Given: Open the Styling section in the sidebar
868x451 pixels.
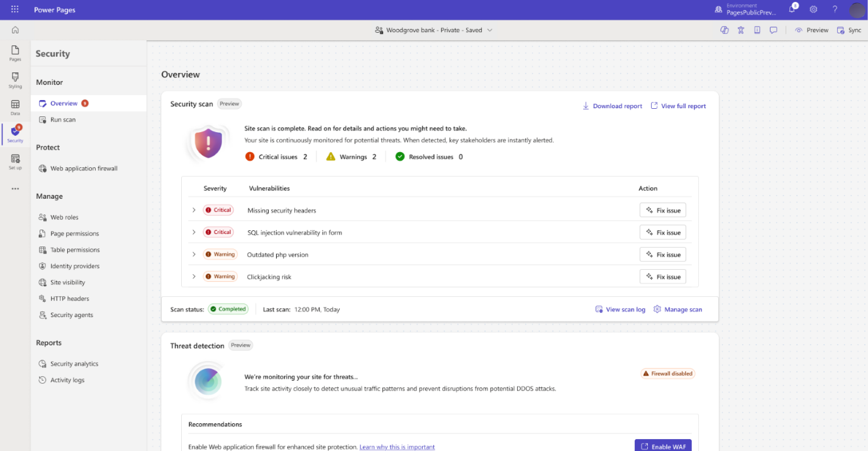Looking at the screenshot, I should pyautogui.click(x=15, y=79).
